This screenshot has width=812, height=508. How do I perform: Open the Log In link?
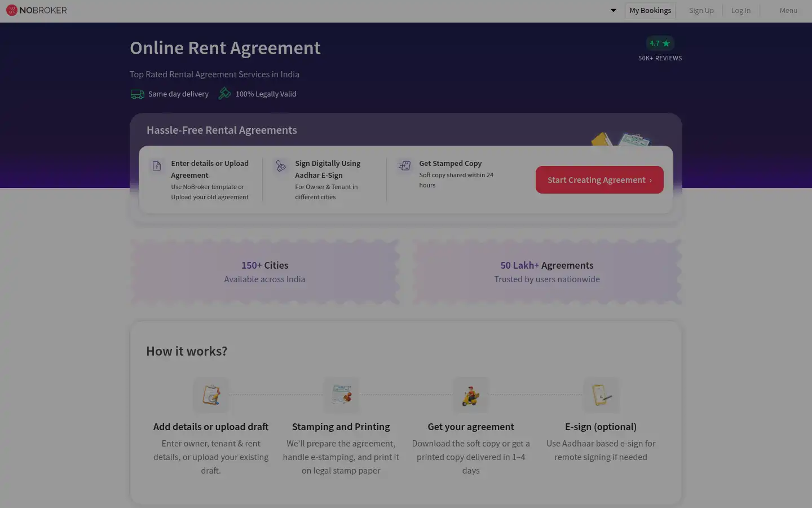pos(740,10)
